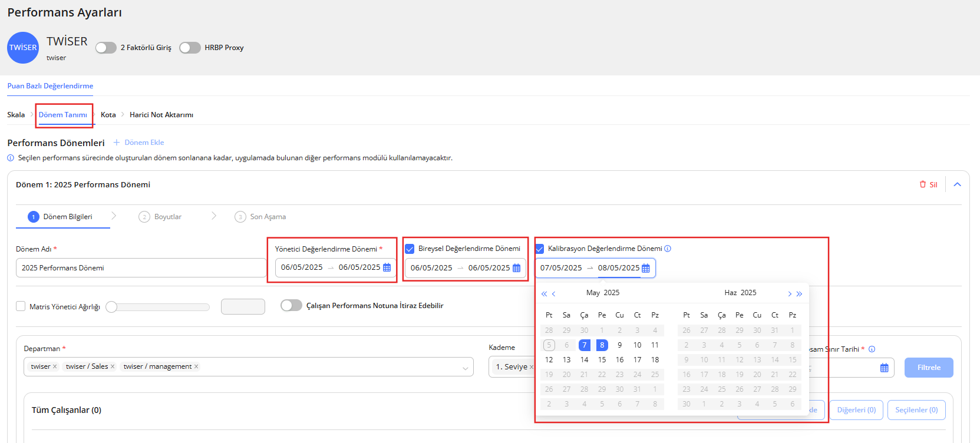Viewport: 980px width, 443px height.
Task: Click the Matris Yönetici Ağırlığı slider handle
Action: [x=111, y=307]
